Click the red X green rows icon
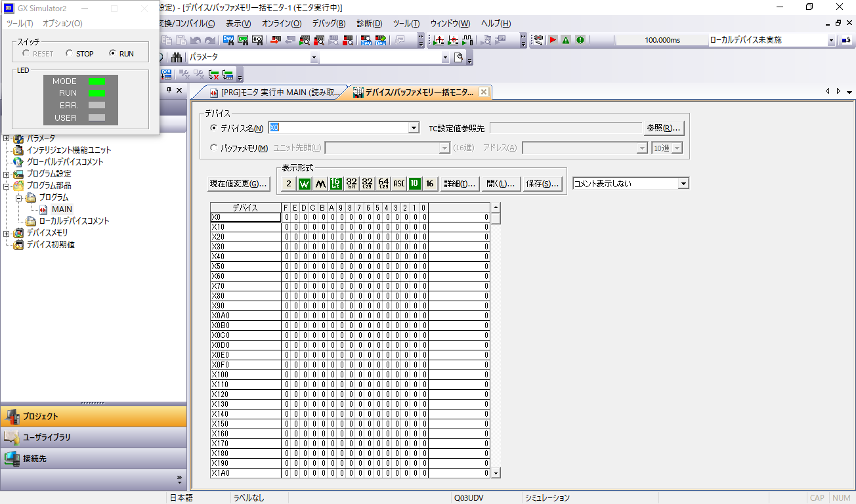Viewport: 856px width, 504px height. [213, 74]
